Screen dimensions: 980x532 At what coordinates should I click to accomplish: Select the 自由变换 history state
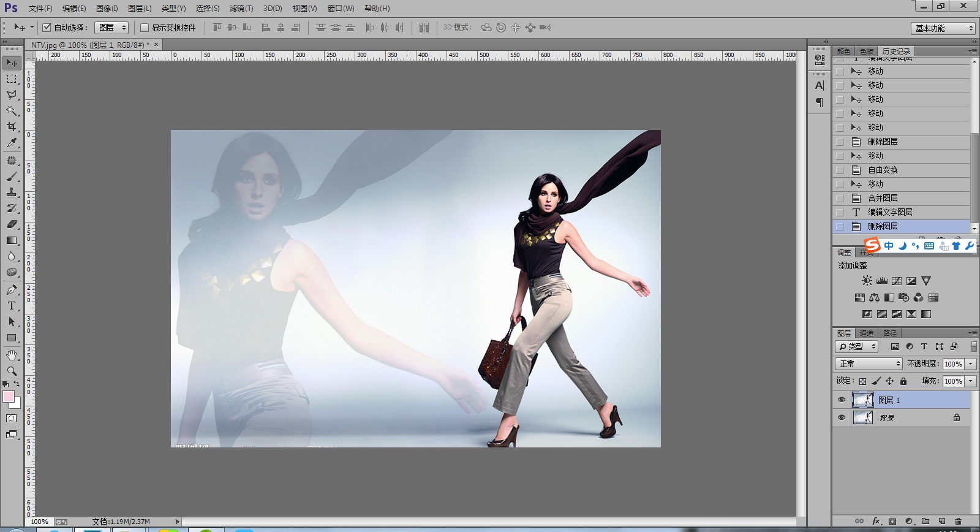[x=902, y=170]
